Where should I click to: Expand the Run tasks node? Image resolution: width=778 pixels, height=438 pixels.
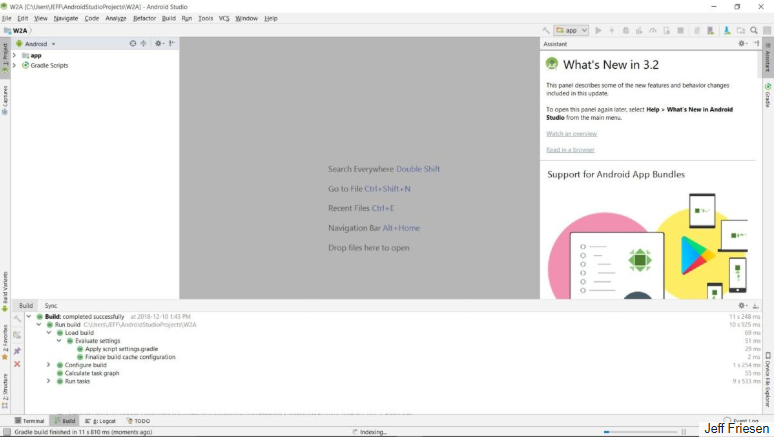(49, 381)
